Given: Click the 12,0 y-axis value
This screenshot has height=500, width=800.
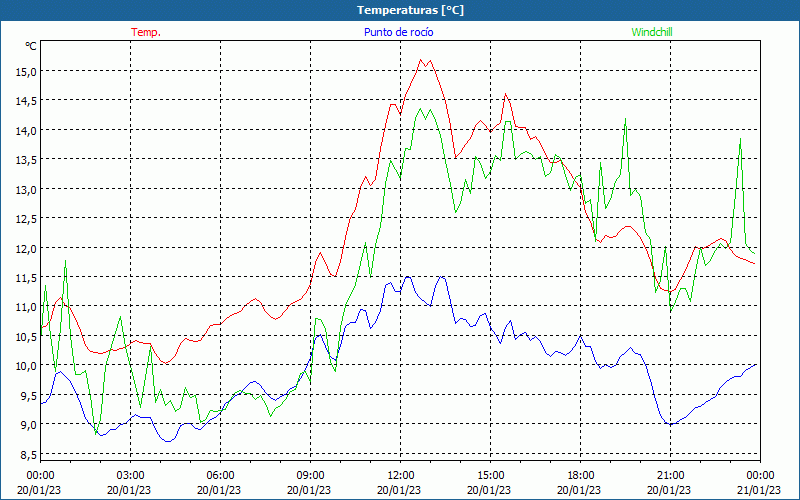Looking at the screenshot, I should click(27, 248).
